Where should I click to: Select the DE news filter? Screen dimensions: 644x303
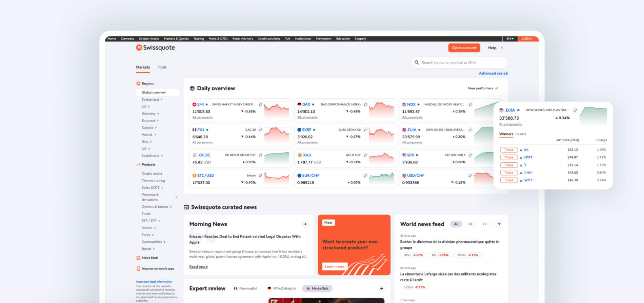470,224
